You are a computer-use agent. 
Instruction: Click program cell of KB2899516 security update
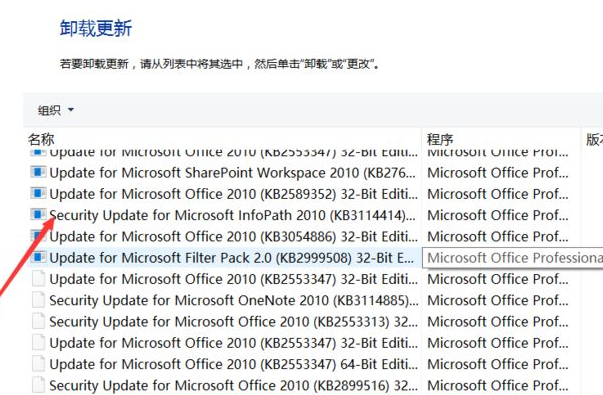[498, 385]
